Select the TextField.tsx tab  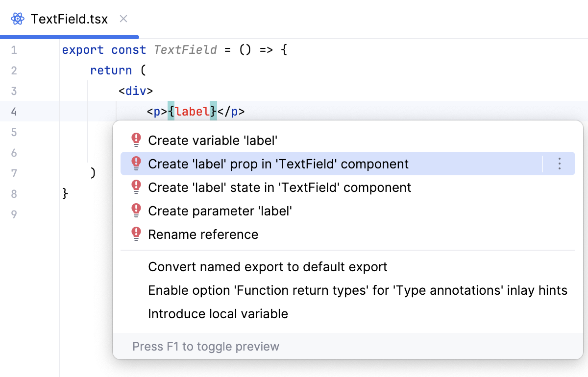69,19
